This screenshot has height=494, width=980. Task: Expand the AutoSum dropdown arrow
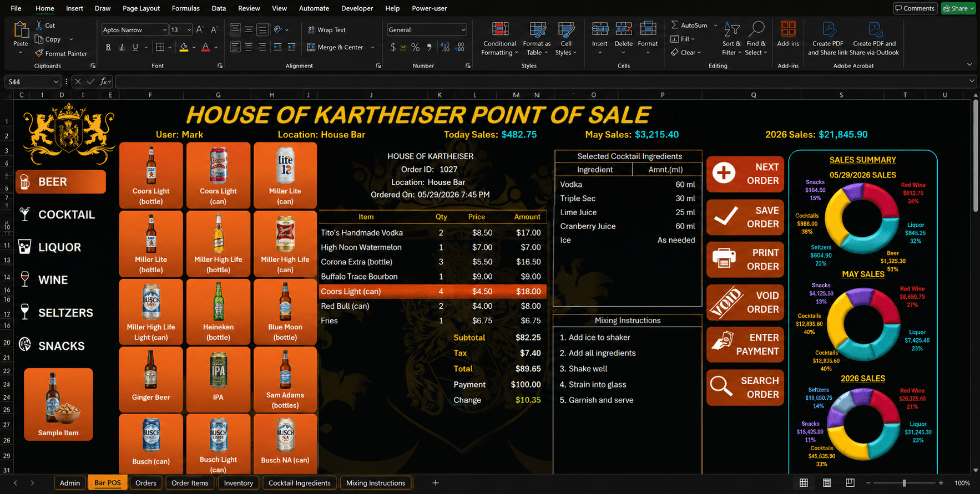(x=715, y=26)
